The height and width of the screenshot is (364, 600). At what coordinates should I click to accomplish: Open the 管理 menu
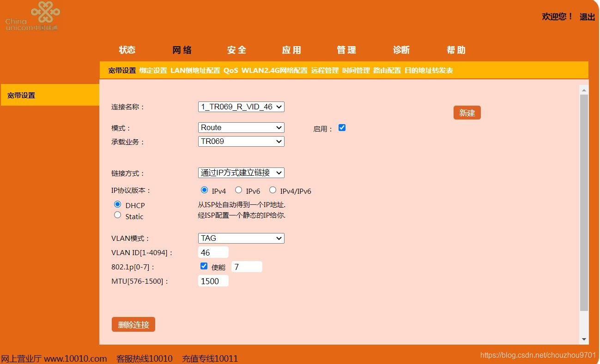point(346,50)
